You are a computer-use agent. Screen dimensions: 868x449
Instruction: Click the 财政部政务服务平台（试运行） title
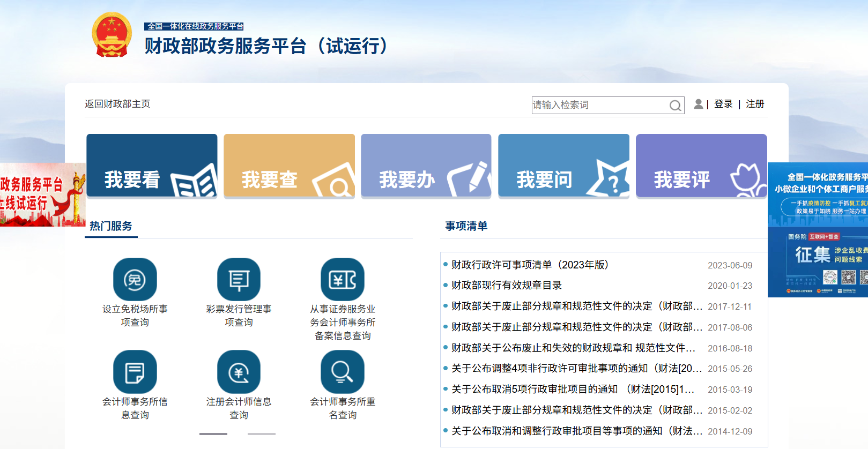[266, 46]
